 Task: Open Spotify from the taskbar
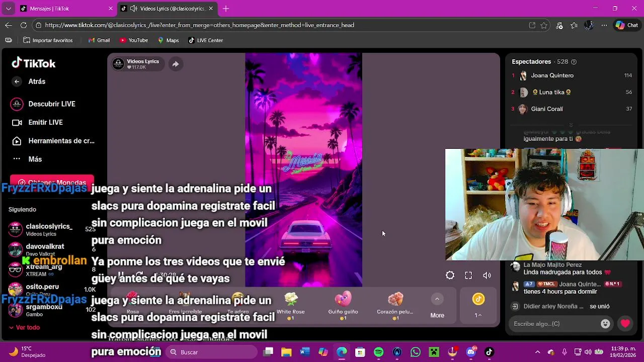click(379, 352)
